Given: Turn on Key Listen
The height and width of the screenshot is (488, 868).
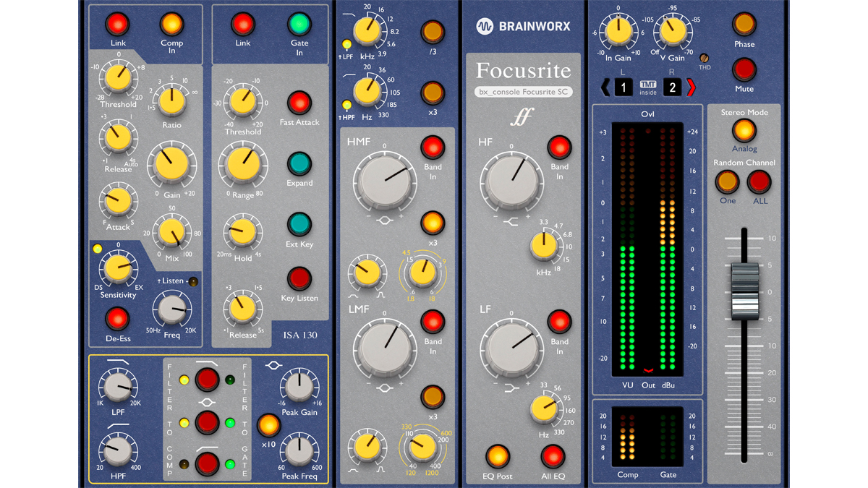Looking at the screenshot, I should [299, 279].
